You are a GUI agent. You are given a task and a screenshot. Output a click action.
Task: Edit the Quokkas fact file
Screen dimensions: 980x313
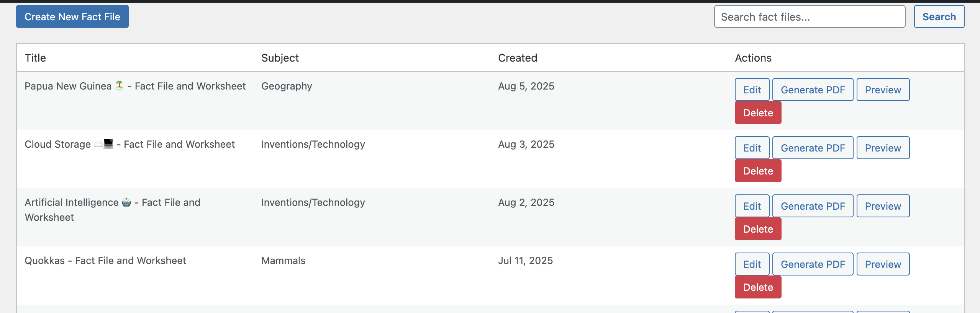click(x=751, y=264)
